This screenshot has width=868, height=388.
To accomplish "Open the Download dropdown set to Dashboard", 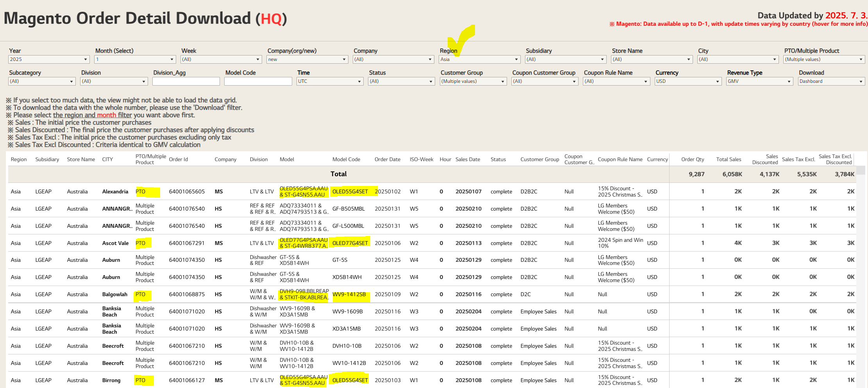I will pyautogui.click(x=831, y=81).
